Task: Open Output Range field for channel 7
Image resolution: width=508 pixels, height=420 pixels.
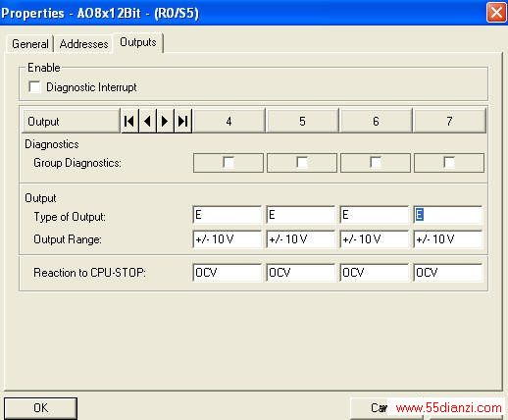Action: coord(448,239)
